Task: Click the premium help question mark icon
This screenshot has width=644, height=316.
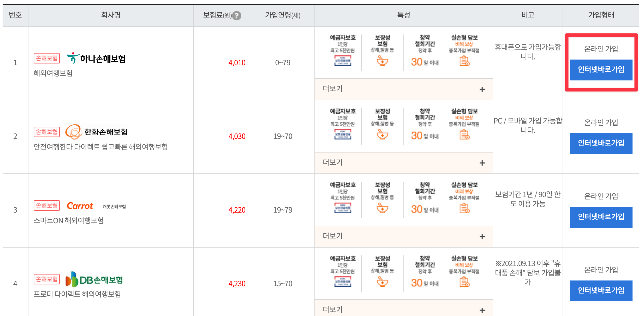Action: click(x=237, y=16)
